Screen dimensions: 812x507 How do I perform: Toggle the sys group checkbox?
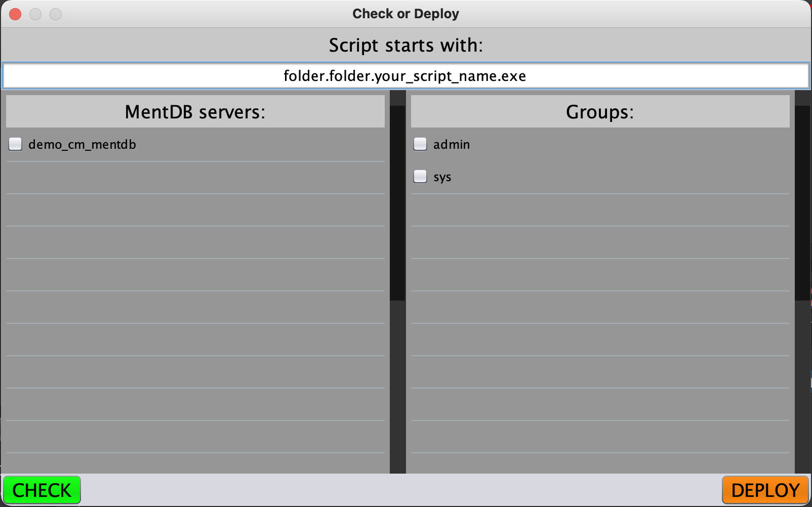[420, 177]
